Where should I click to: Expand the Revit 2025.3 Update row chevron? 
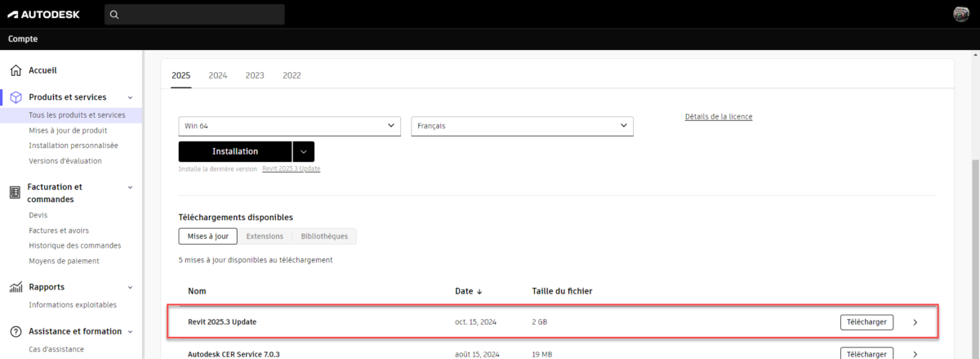915,322
